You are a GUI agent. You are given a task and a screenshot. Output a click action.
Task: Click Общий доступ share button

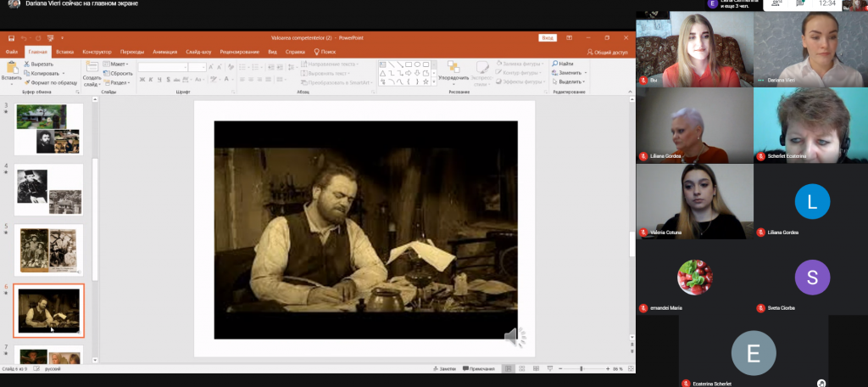pos(607,52)
